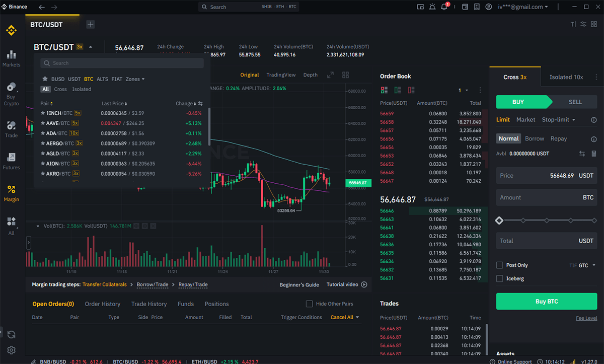Click the amount percentage slider handle
This screenshot has height=364, width=604.
[x=499, y=221]
